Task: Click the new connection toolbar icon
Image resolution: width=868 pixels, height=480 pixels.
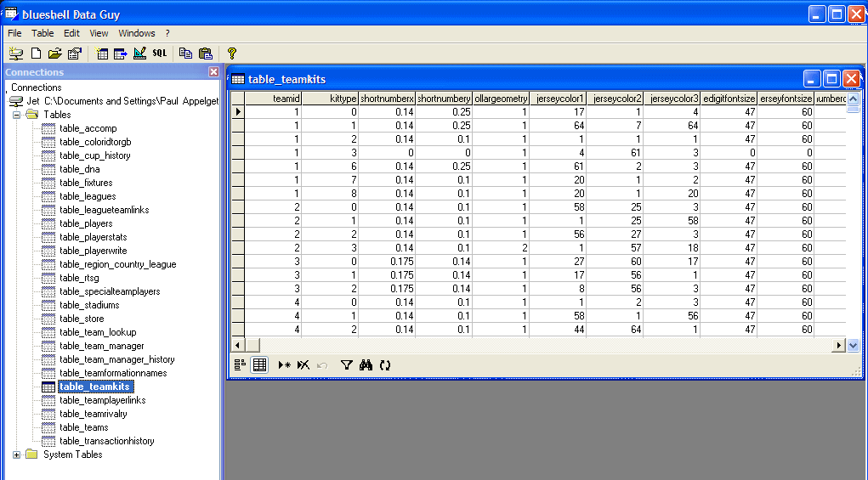Action: point(15,54)
